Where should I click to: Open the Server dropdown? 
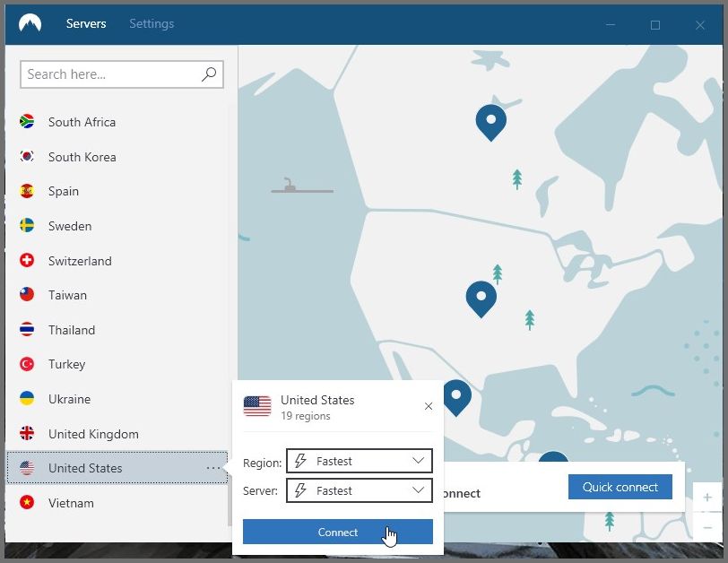pos(360,490)
